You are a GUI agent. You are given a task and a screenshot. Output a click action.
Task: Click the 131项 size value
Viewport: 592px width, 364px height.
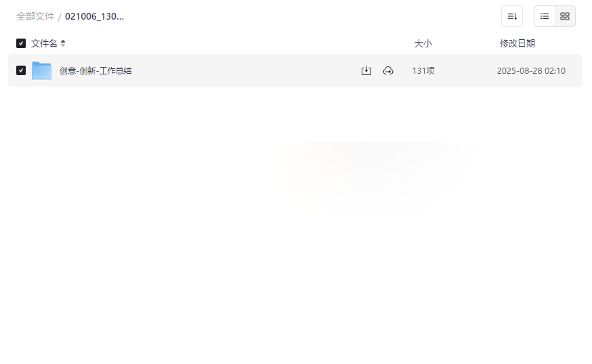tap(423, 70)
